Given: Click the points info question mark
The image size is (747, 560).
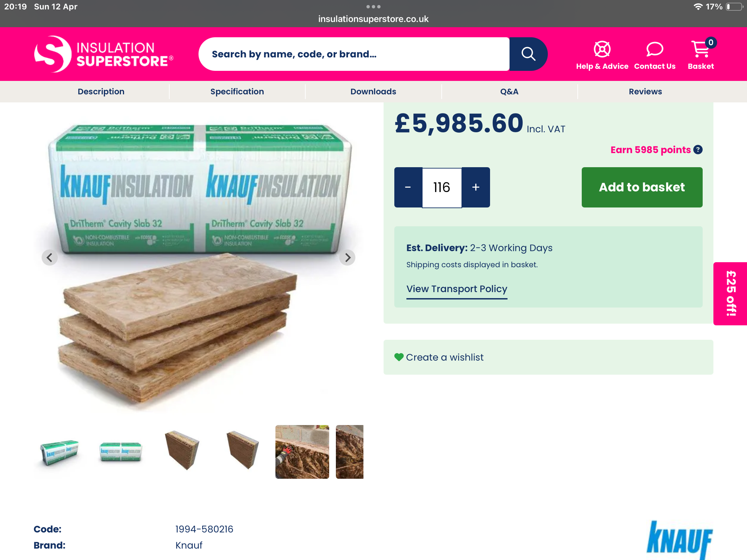Looking at the screenshot, I should [698, 149].
